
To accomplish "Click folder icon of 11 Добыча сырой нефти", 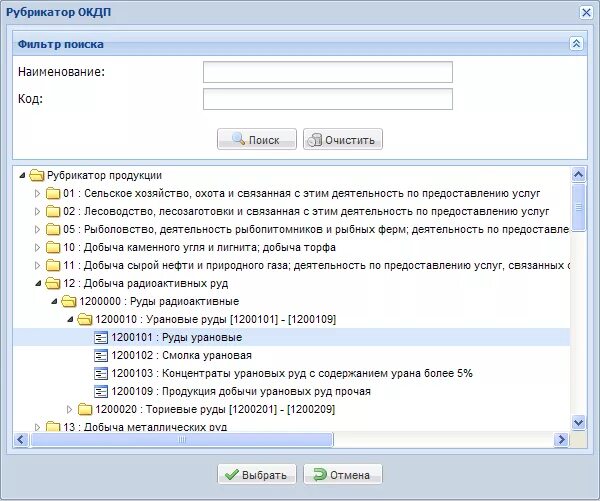I will [x=53, y=265].
